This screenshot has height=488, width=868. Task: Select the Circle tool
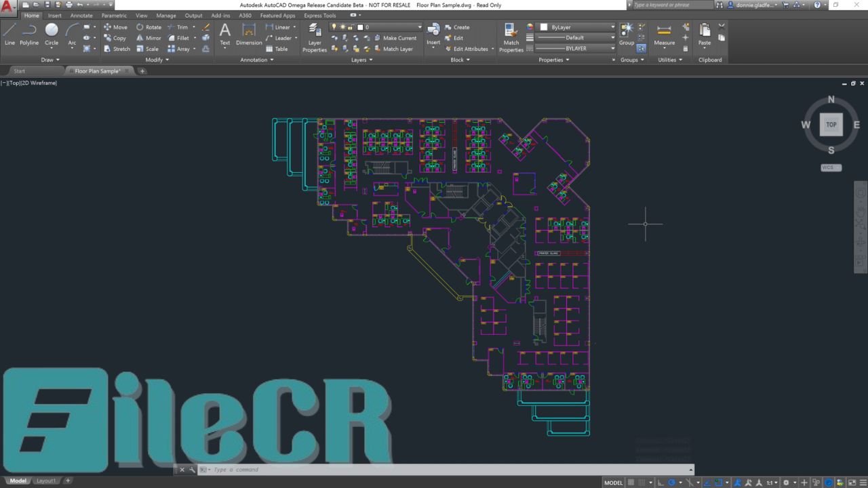pos(52,34)
